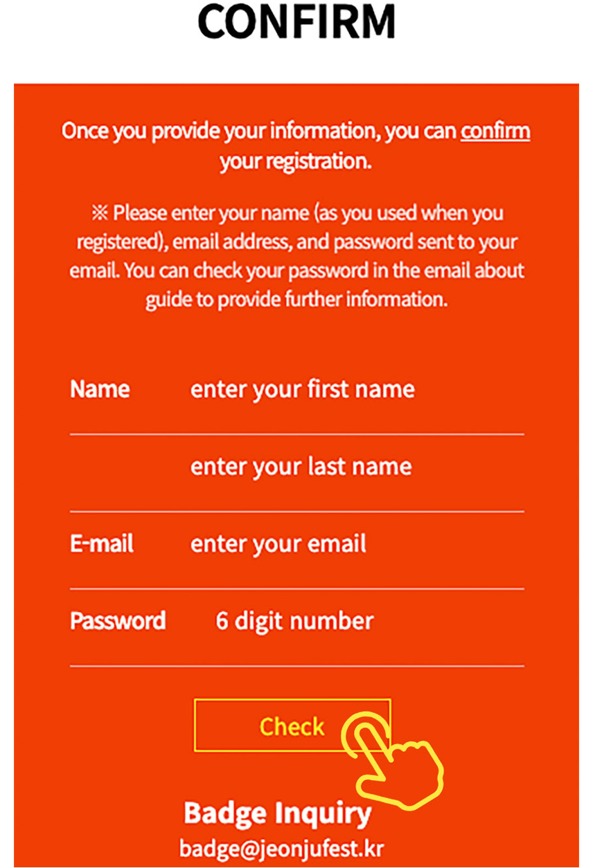
Task: Select the E-mail field label
Action: click(102, 544)
